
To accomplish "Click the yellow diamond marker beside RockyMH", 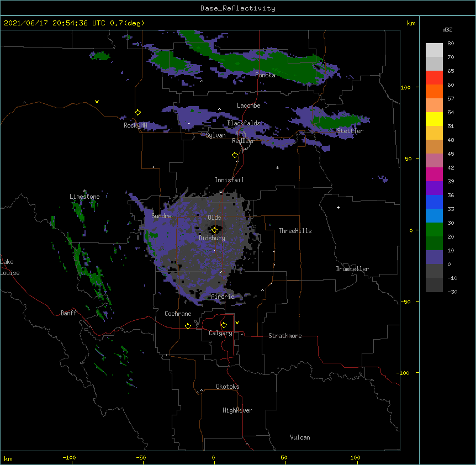I will pos(137,113).
